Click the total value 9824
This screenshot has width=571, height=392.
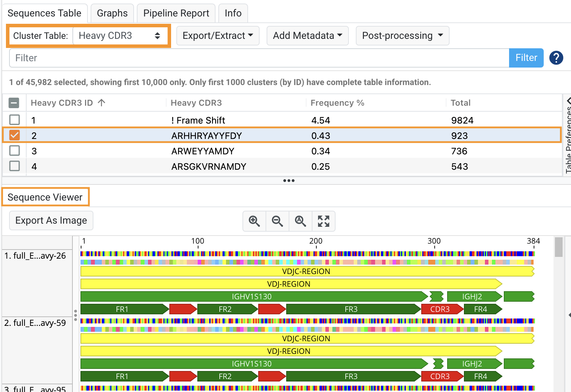point(462,120)
